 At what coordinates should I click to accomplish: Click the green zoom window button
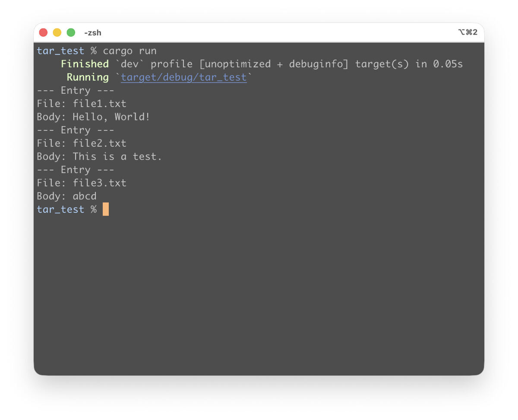71,32
